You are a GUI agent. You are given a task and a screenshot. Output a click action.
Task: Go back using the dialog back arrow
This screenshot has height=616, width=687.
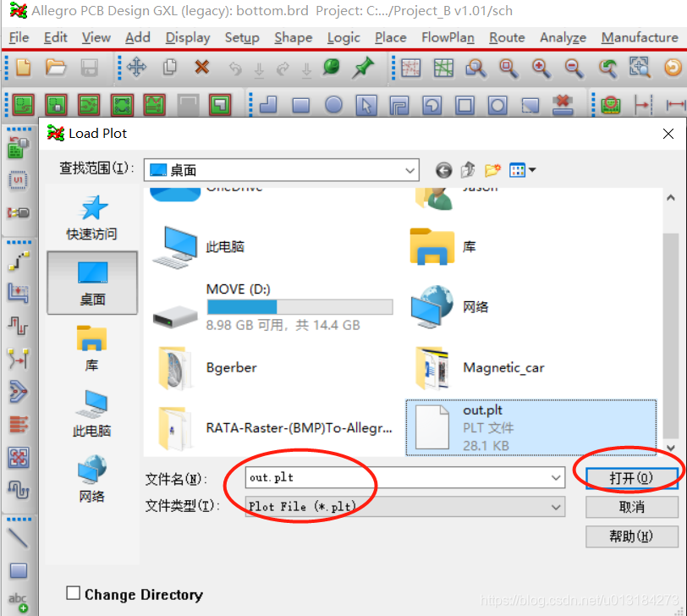click(x=443, y=170)
